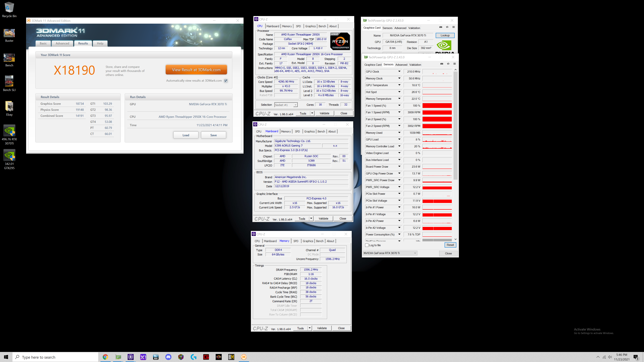Click Fan 1 Speed (%) red graph bar
The image size is (644, 362).
[x=437, y=106]
